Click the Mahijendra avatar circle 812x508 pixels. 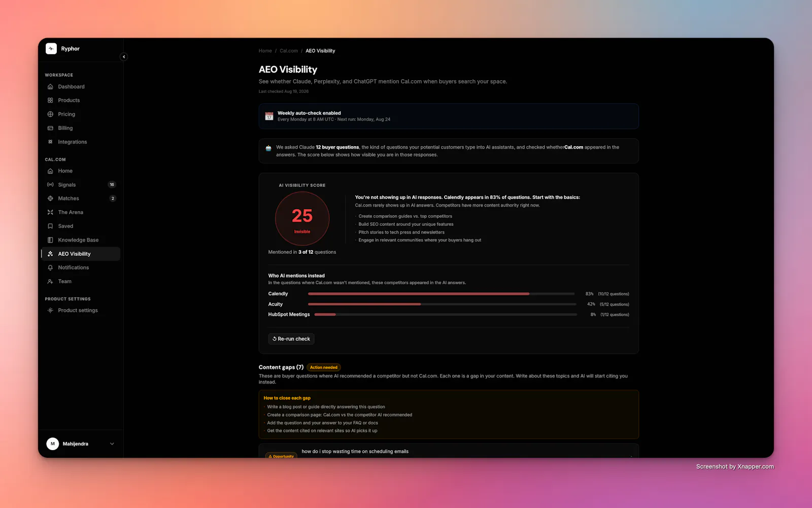click(x=53, y=444)
